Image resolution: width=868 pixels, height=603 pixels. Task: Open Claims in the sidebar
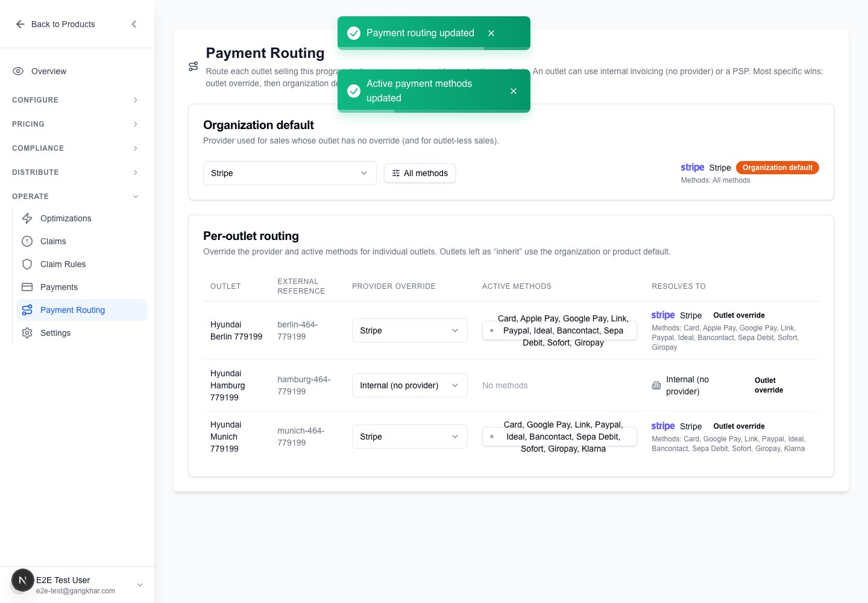82,241
